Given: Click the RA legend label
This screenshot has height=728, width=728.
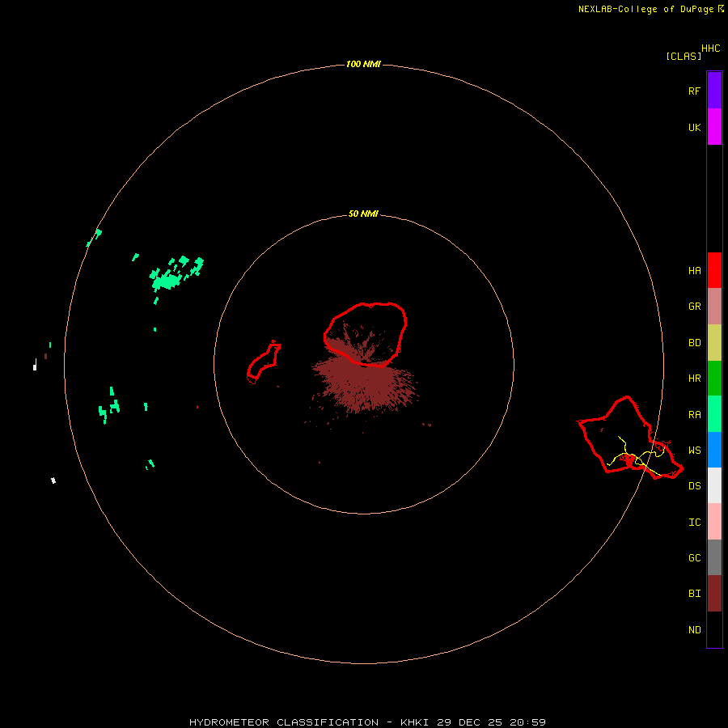Looking at the screenshot, I should 694,415.
